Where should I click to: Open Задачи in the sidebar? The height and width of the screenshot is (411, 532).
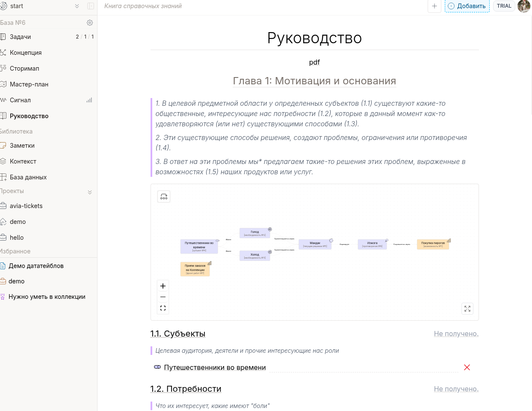(x=21, y=37)
